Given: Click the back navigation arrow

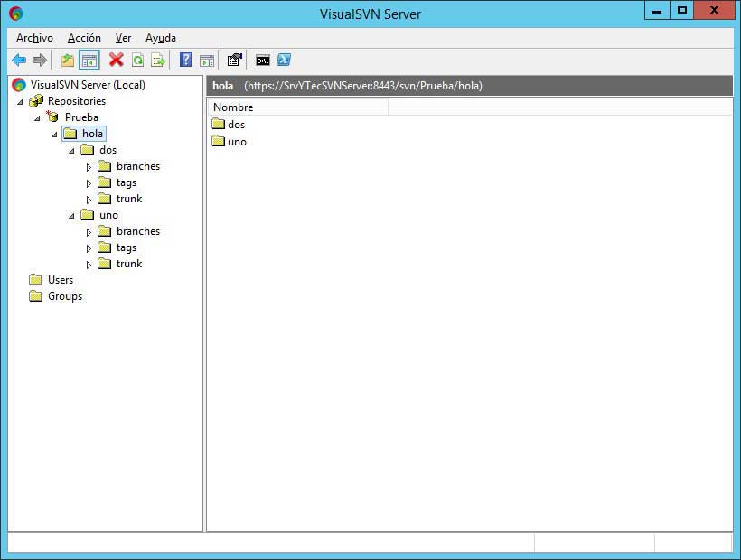Looking at the screenshot, I should [19, 60].
